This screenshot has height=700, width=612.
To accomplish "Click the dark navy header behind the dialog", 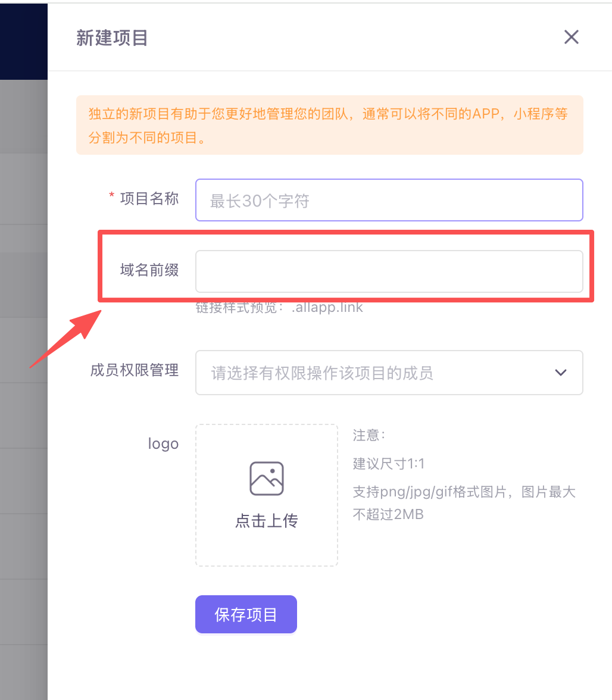I will tap(24, 39).
